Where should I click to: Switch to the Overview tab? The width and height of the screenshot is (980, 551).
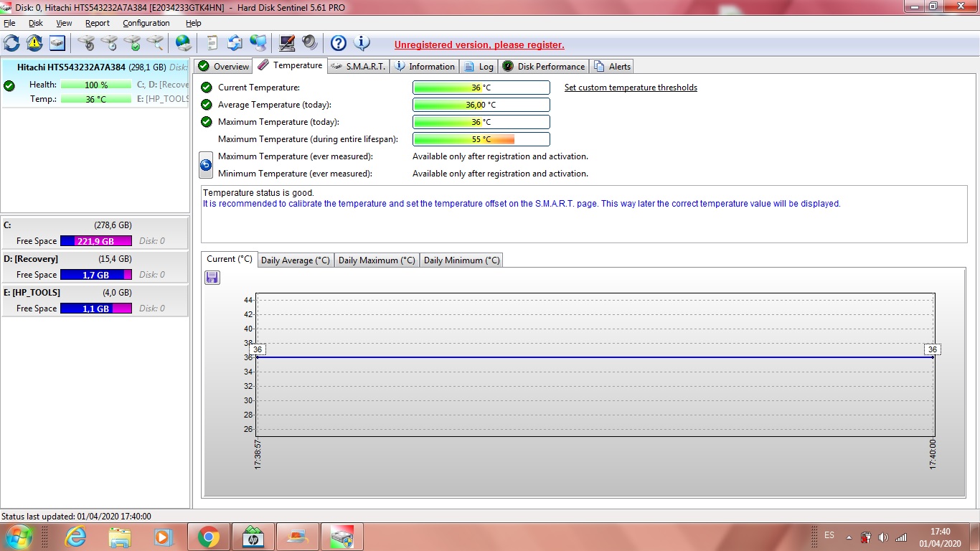[x=224, y=66]
